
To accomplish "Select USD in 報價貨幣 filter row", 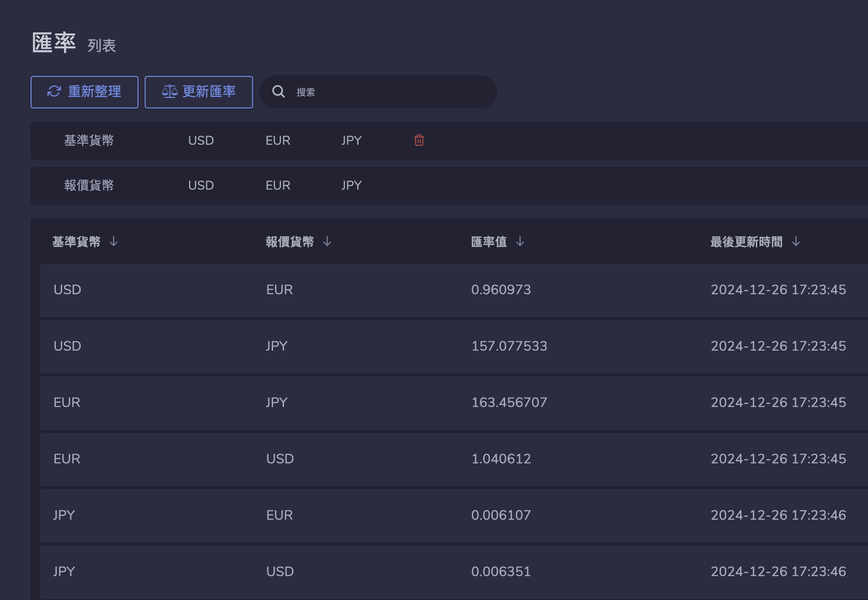I will [x=201, y=185].
